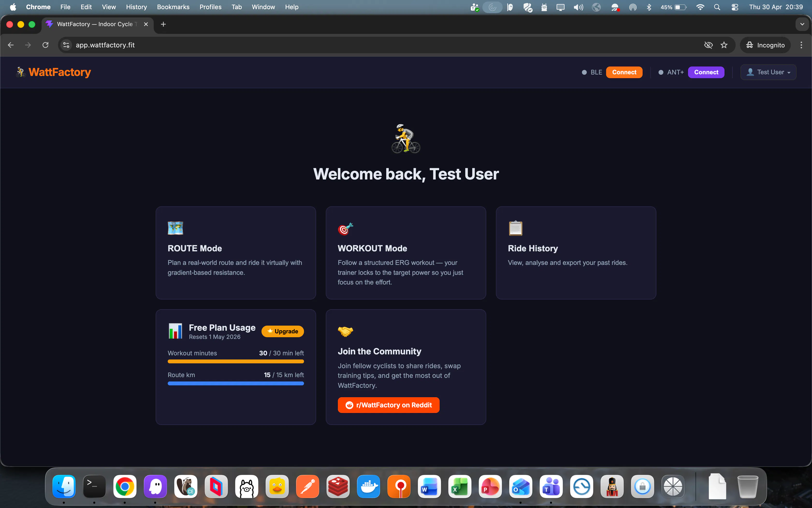
Task: Open the View menu
Action: tap(109, 7)
